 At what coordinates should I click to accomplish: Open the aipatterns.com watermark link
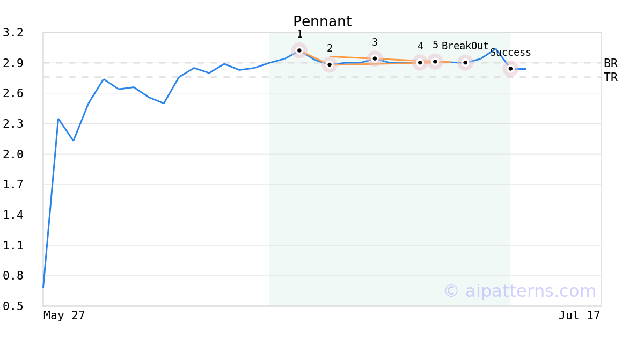(x=519, y=291)
